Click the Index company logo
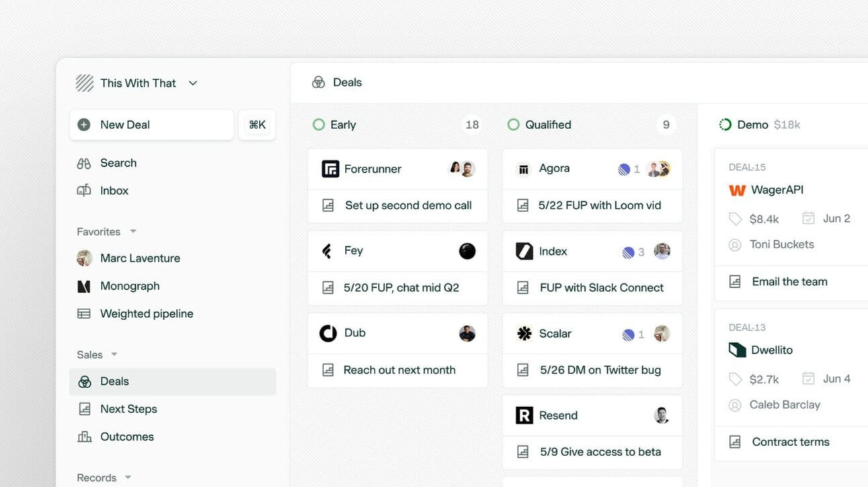868x487 pixels. (x=524, y=251)
